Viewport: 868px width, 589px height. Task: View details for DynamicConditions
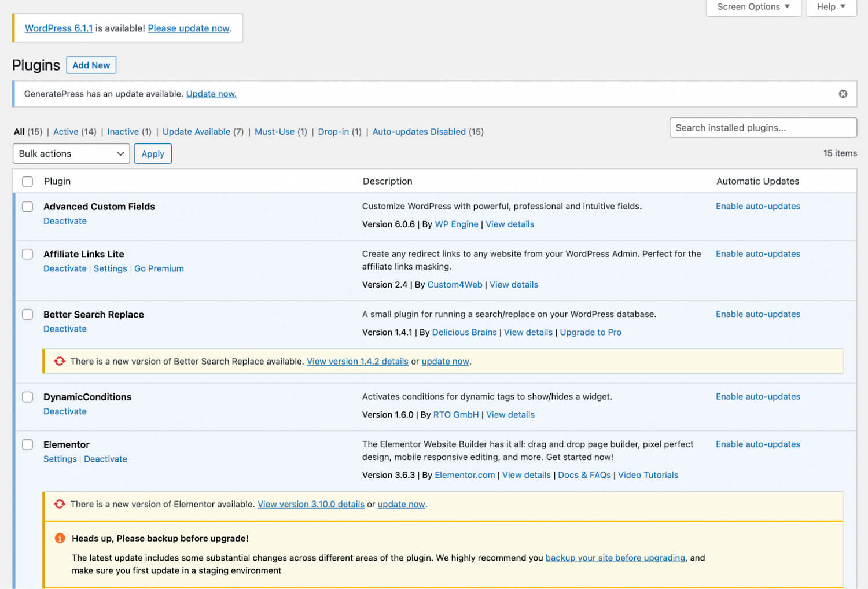pyautogui.click(x=510, y=415)
